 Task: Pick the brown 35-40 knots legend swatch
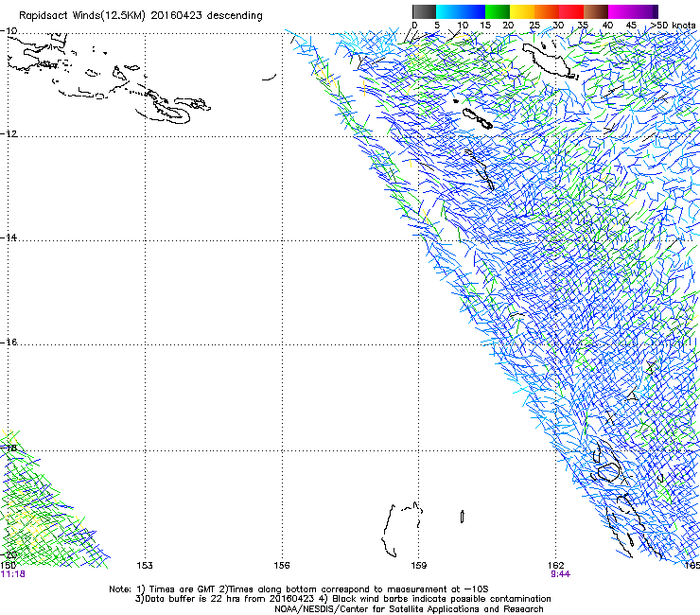tap(596, 11)
